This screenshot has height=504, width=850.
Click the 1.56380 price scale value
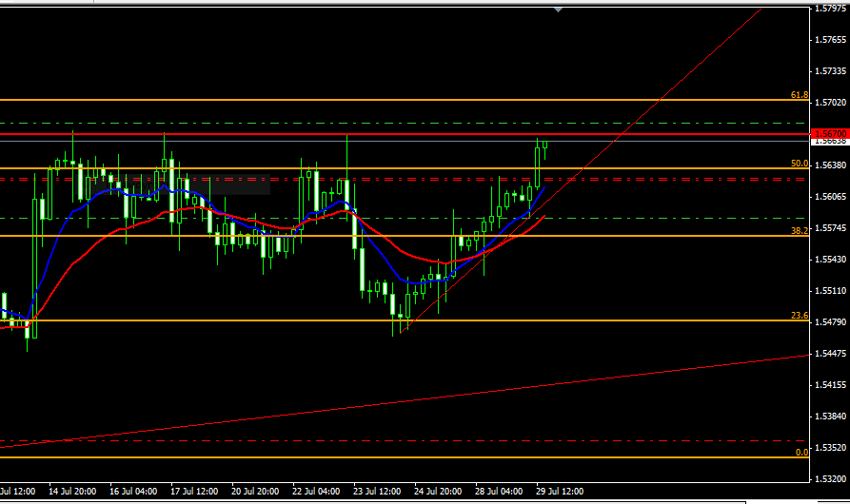830,165
